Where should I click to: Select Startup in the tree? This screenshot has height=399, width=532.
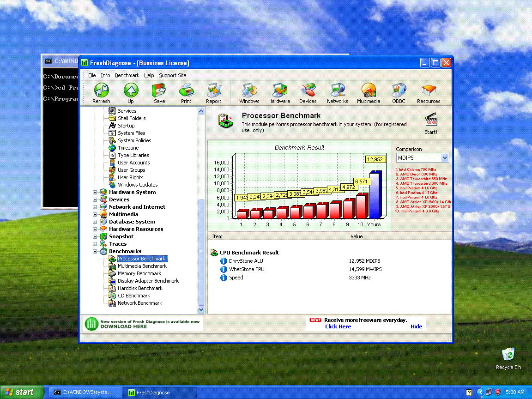click(x=126, y=126)
